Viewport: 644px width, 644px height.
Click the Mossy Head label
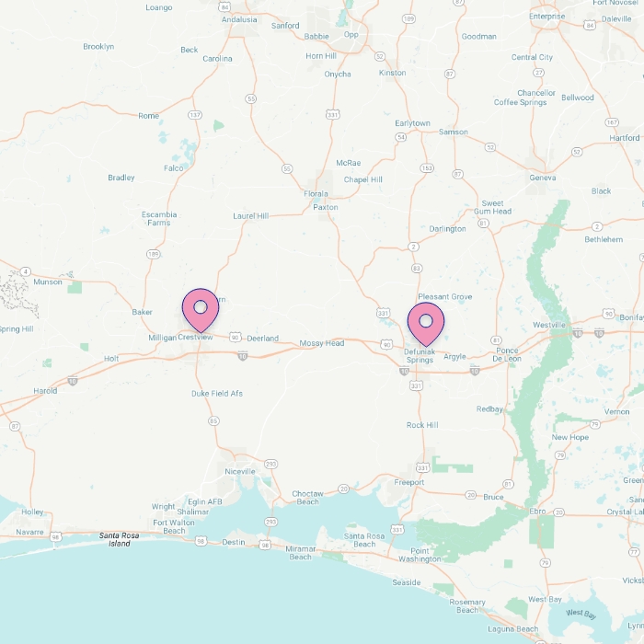coord(322,343)
